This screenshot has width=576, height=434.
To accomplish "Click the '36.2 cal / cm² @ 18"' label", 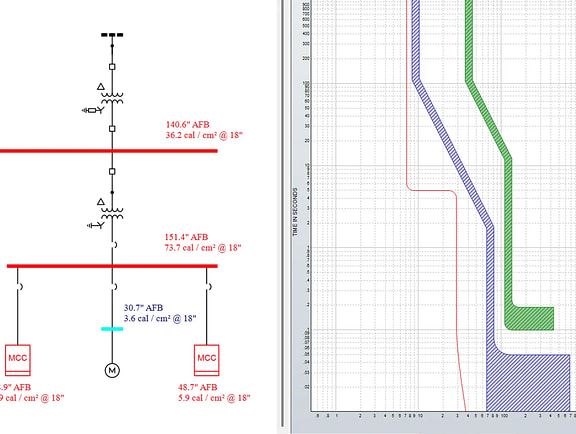I will click(204, 135).
